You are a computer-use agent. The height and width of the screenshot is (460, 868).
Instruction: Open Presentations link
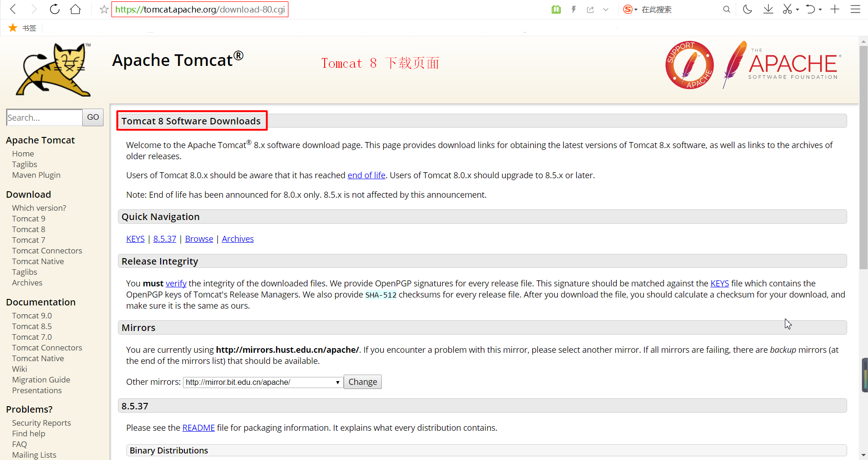pyautogui.click(x=37, y=390)
